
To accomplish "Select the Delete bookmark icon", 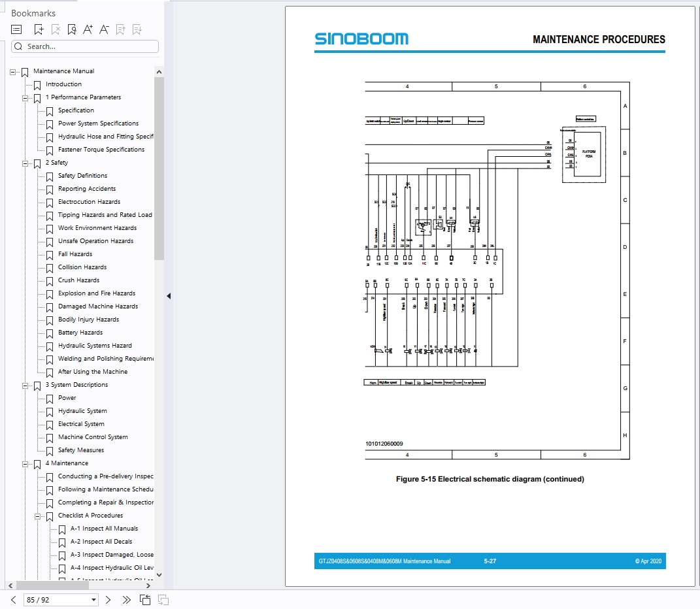I will 56,29.
